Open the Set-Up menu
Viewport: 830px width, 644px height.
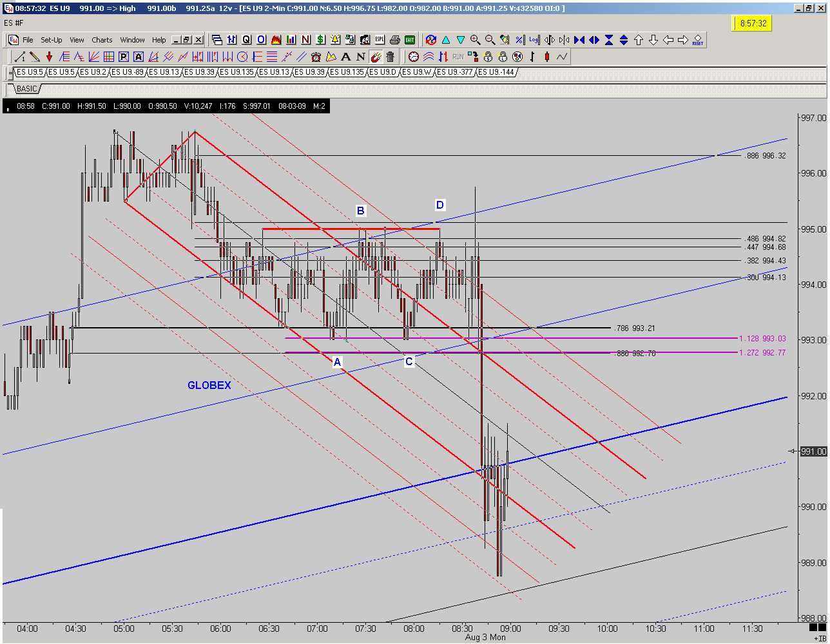click(52, 40)
